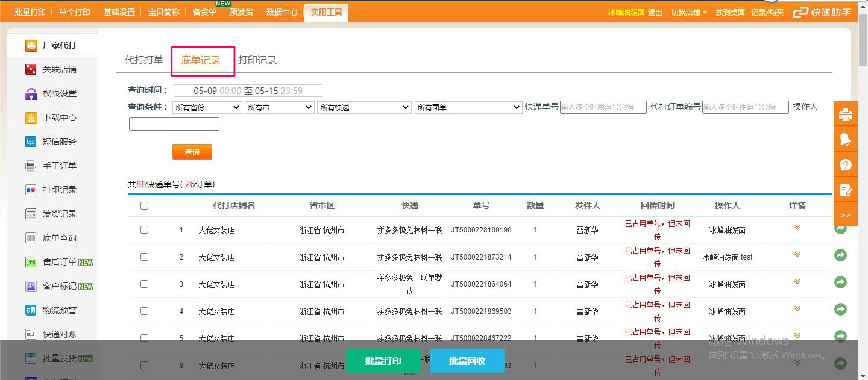Image resolution: width=868 pixels, height=380 pixels.
Task: Open the 所有快递 courier dropdown
Action: (364, 107)
